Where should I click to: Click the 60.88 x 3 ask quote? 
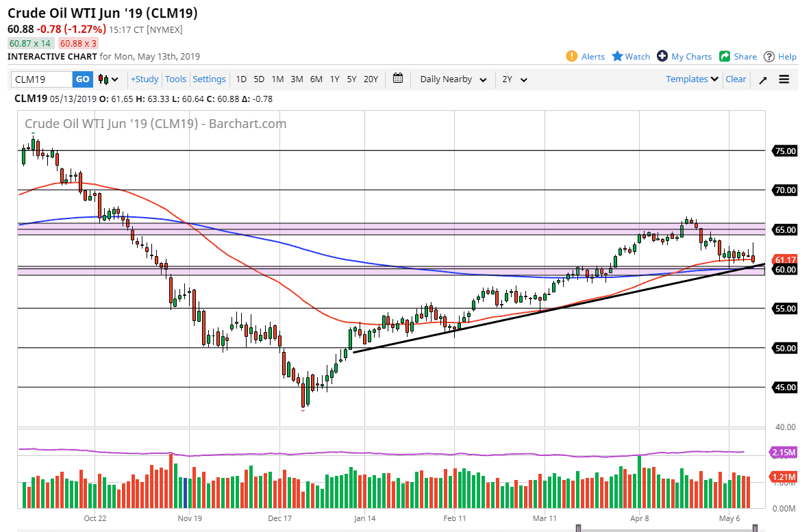[x=78, y=43]
